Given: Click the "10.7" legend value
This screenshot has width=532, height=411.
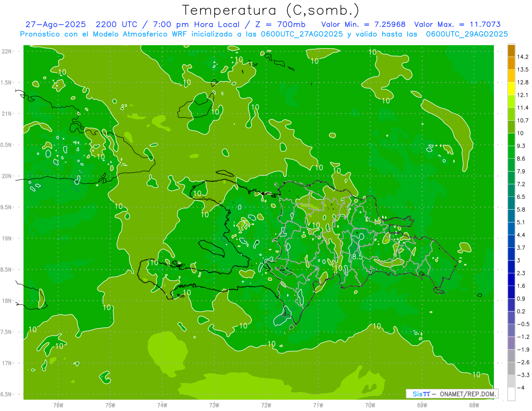Looking at the screenshot, I should [x=523, y=121].
